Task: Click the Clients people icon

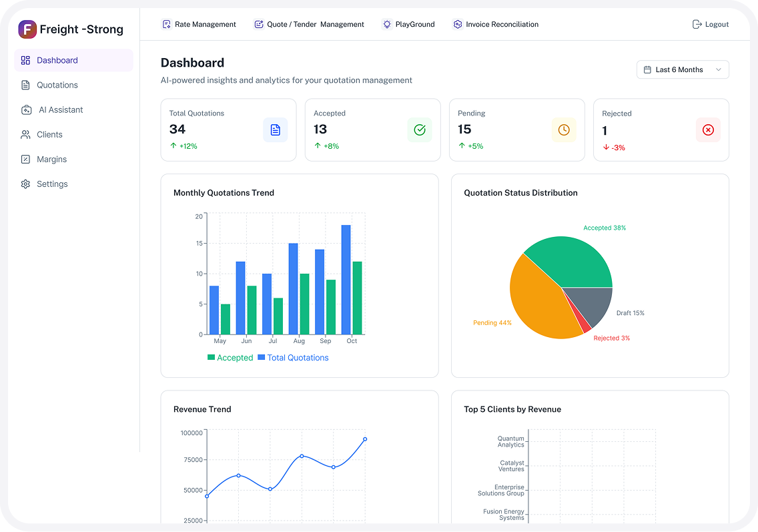Action: 25,135
